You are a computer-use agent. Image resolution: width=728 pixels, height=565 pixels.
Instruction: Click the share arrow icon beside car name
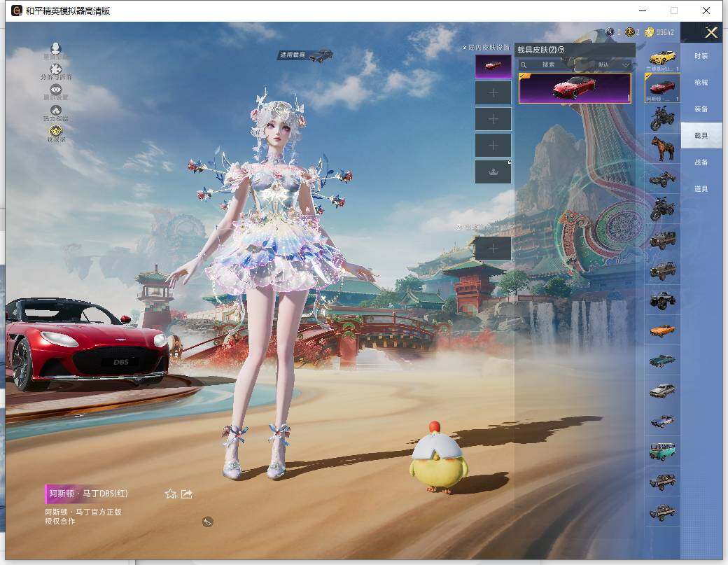[187, 494]
